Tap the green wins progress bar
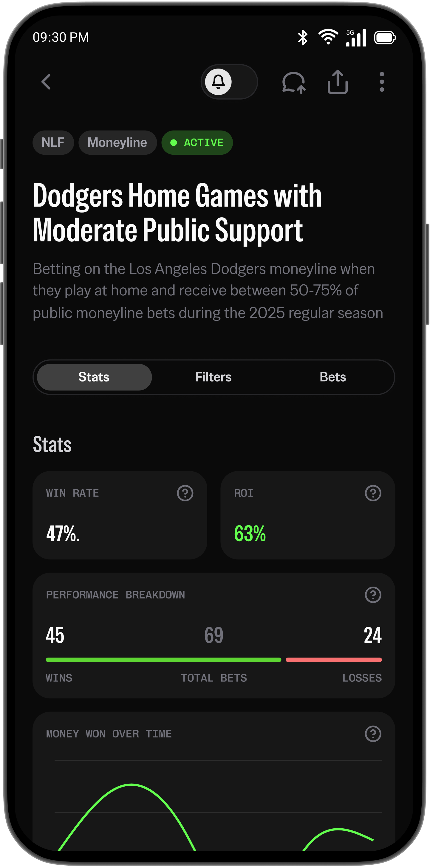The image size is (430, 868). (163, 660)
